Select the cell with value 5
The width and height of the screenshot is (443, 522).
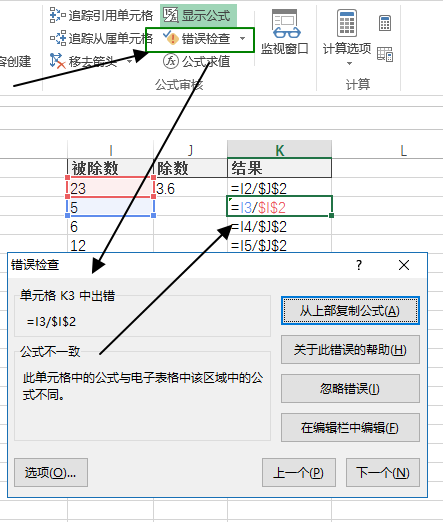[111, 207]
